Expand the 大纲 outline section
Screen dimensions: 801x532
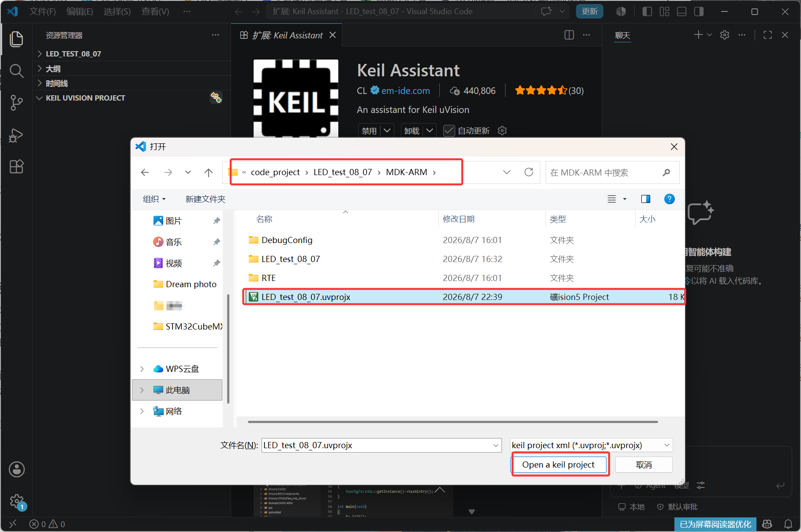coord(131,69)
